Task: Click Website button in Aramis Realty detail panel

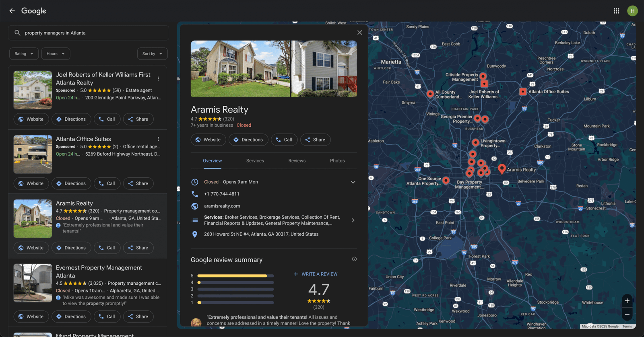Action: (208, 140)
